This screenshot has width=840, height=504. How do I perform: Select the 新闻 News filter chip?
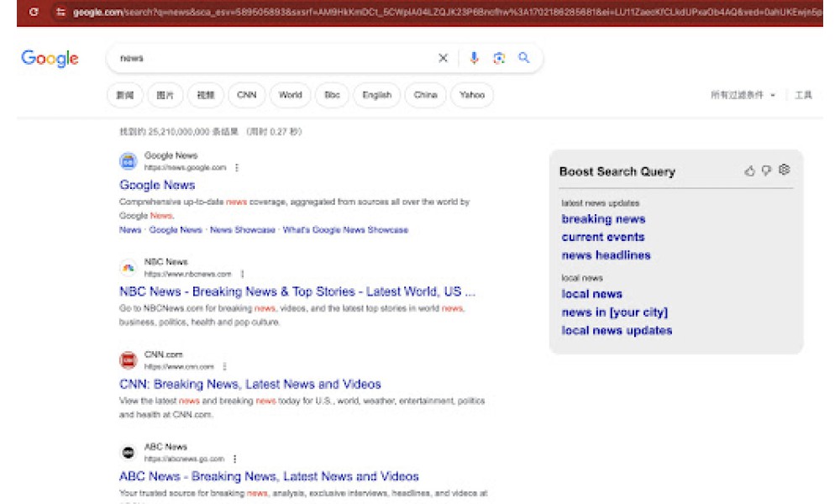point(125,95)
